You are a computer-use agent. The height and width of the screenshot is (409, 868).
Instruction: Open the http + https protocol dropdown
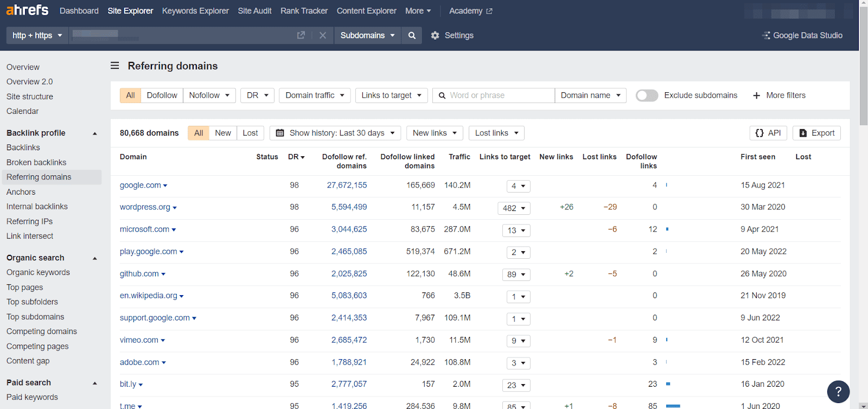[37, 35]
